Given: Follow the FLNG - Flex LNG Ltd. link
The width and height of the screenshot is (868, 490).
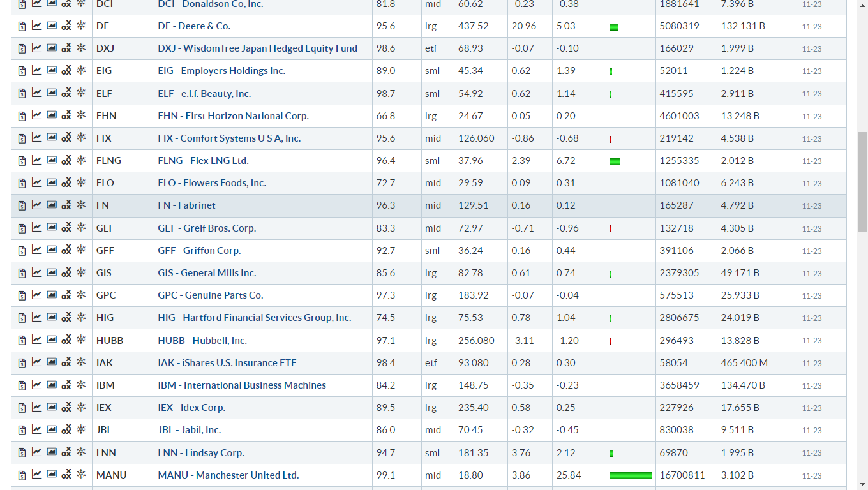Looking at the screenshot, I should coord(204,161).
